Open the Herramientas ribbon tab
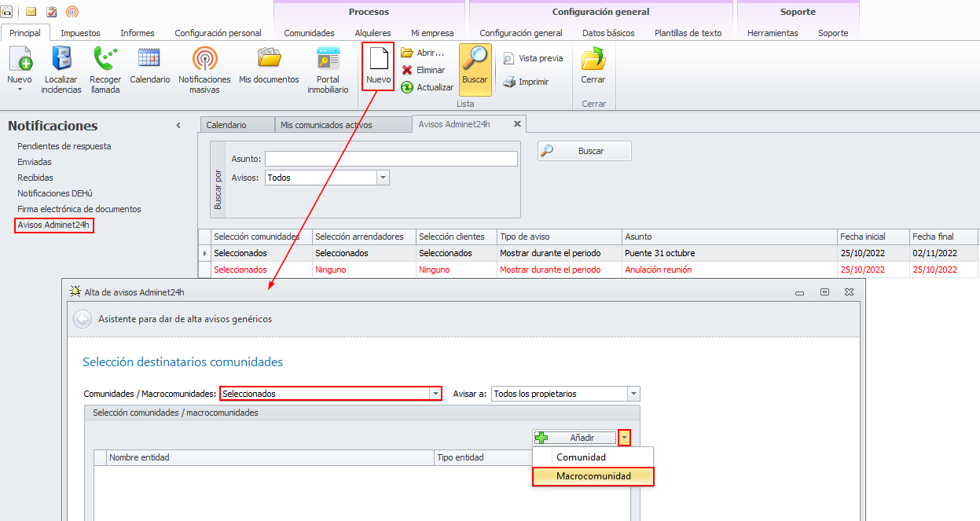This screenshot has width=980, height=521. [773, 33]
